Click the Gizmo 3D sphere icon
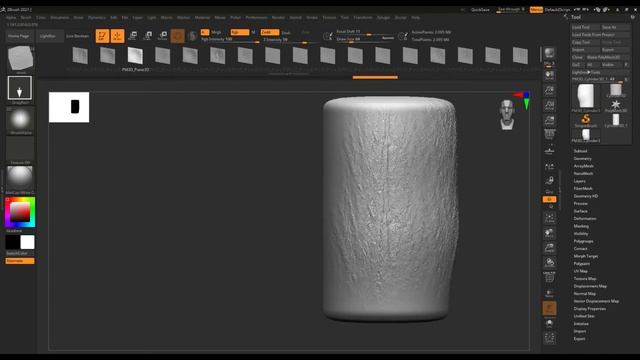Viewport: 640px width, 360px height. [x=177, y=36]
